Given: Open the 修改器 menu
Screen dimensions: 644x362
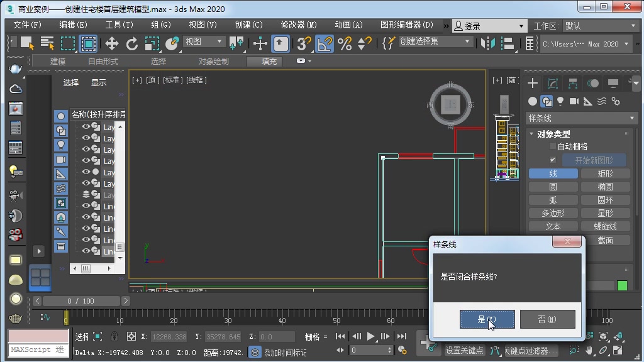Looking at the screenshot, I should coord(297,25).
